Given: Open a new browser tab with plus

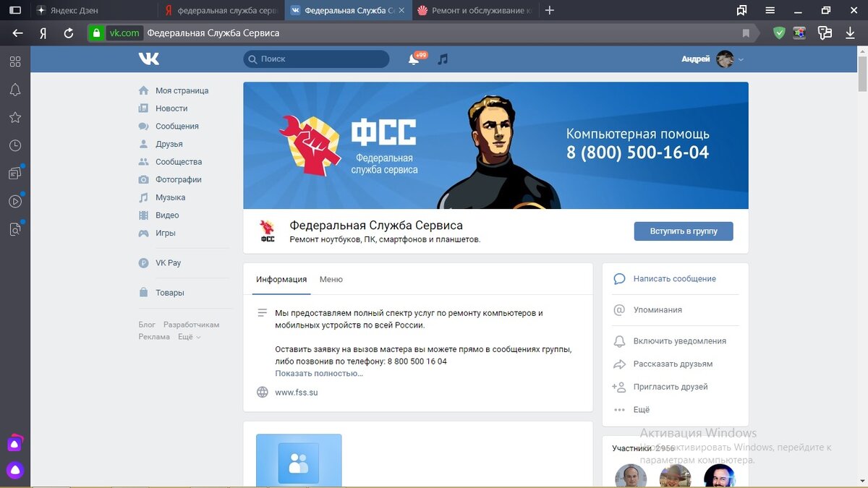Looking at the screenshot, I should tap(550, 11).
